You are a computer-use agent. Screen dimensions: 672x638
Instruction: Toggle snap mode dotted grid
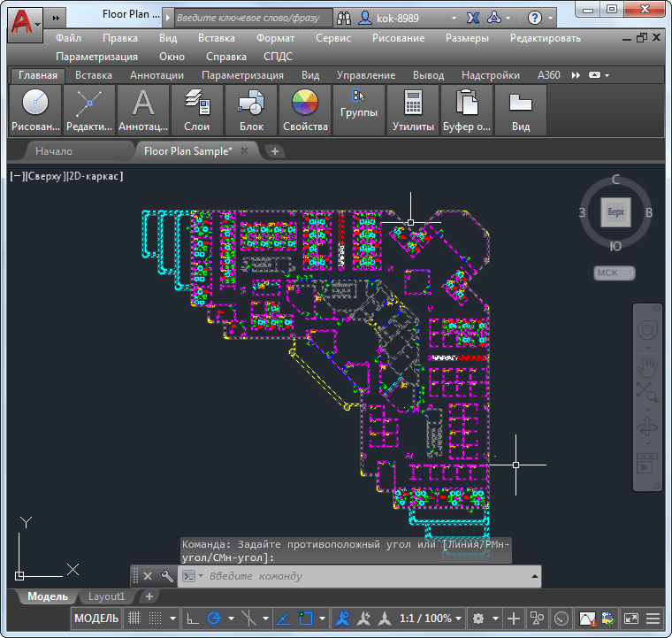click(x=155, y=619)
